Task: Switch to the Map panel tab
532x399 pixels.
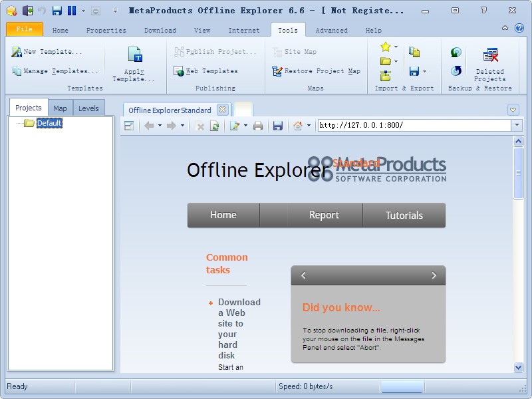Action: click(x=60, y=108)
